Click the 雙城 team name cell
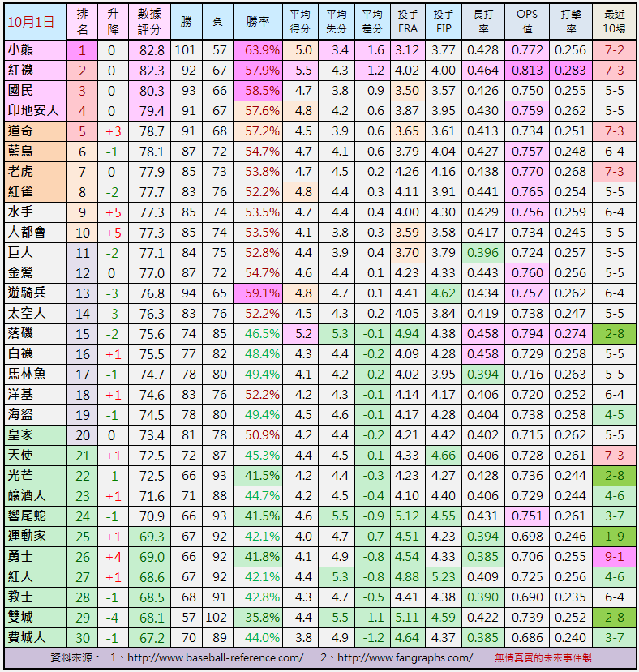Screen dimensions: 639x672 [36, 618]
